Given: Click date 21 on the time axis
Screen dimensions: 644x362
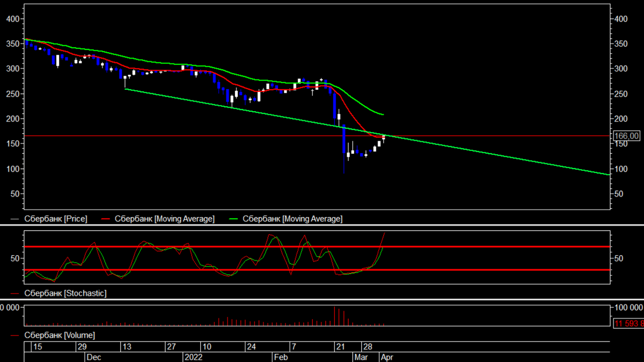Looking at the screenshot, I should [340, 346].
